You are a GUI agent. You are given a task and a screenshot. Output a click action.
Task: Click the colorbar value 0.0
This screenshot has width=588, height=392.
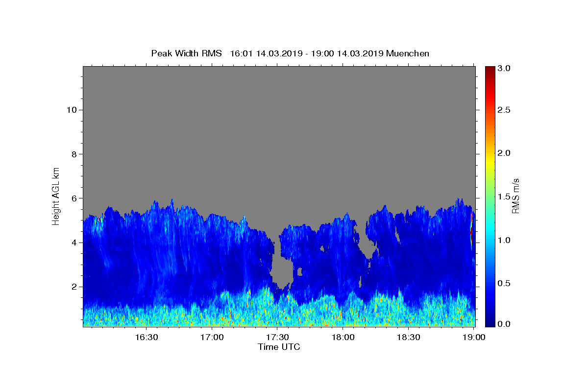504,324
